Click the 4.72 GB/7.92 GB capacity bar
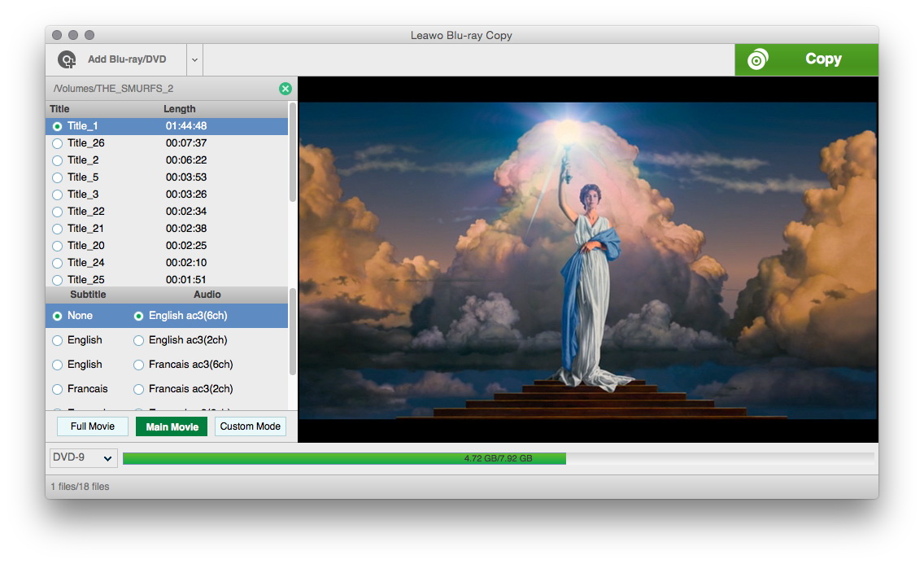The height and width of the screenshot is (564, 924). coord(498,458)
